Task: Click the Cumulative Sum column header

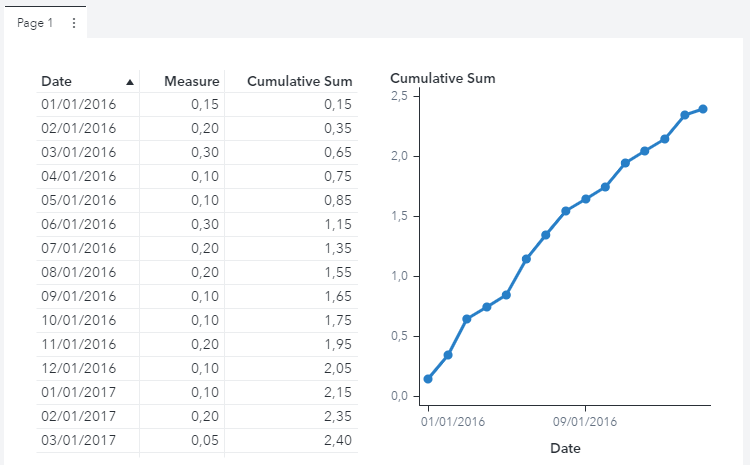Action: [299, 82]
